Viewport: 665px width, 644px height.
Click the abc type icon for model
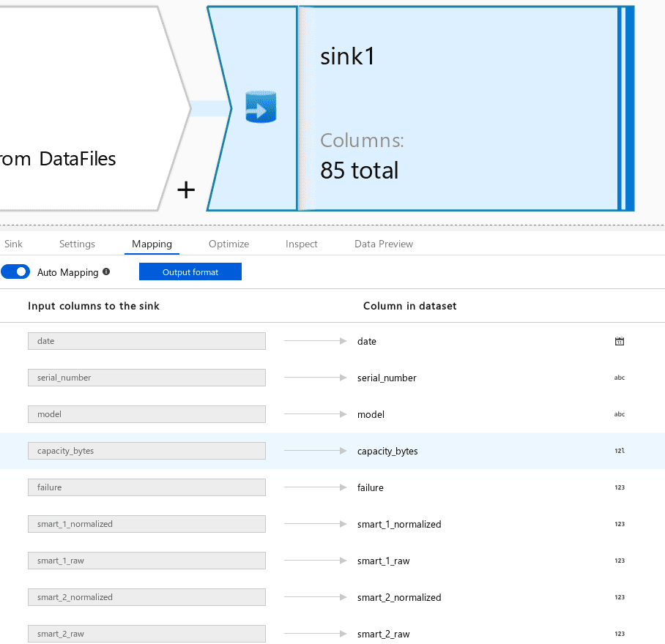(619, 414)
